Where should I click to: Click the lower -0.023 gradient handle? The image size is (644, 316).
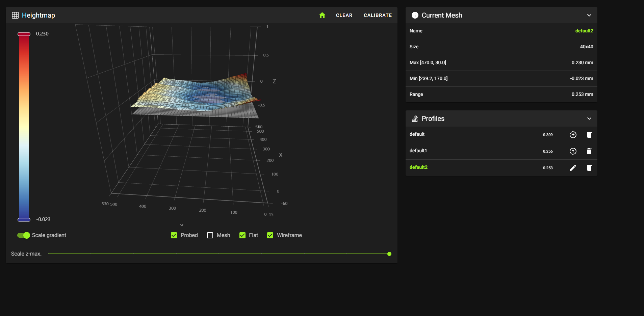(24, 220)
